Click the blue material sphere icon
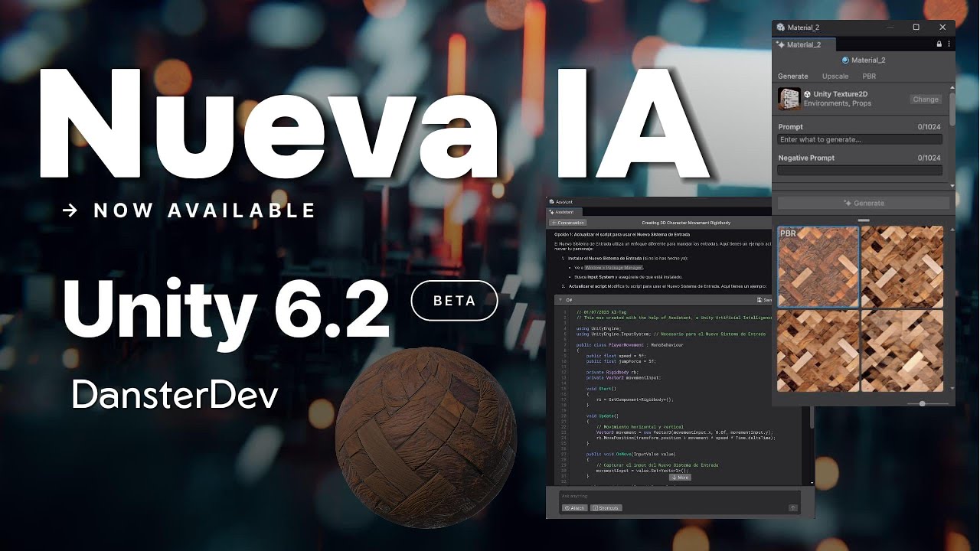The height and width of the screenshot is (551, 980). coord(845,60)
